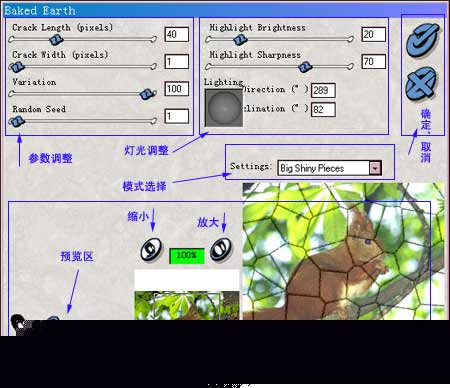Click the Highlight Brightness slider handle
Viewport: 450px width, 388px height.
click(240, 40)
